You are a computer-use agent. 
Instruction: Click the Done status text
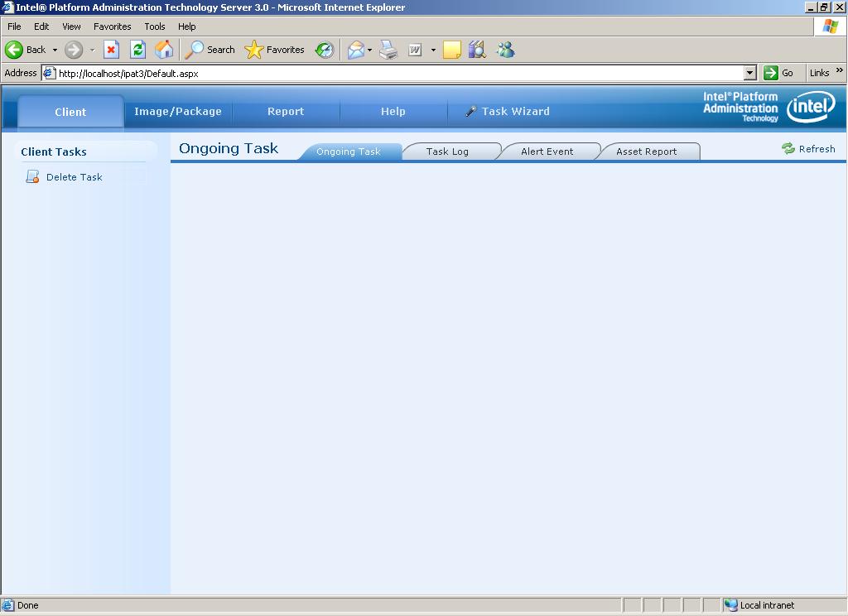click(x=27, y=605)
